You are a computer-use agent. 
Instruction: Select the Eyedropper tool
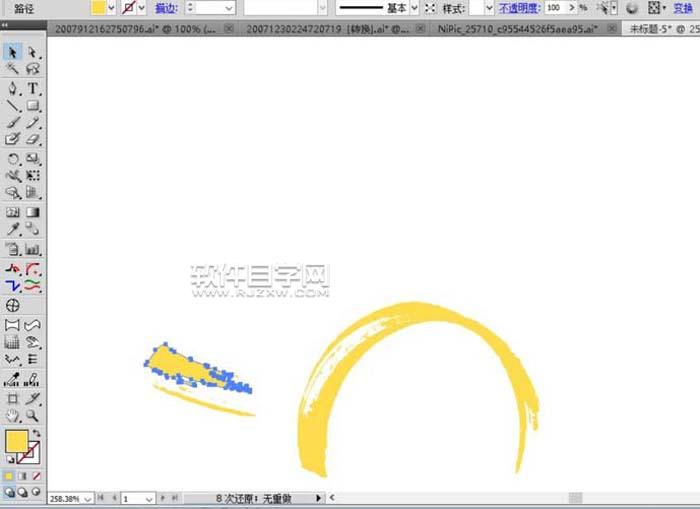click(x=12, y=229)
